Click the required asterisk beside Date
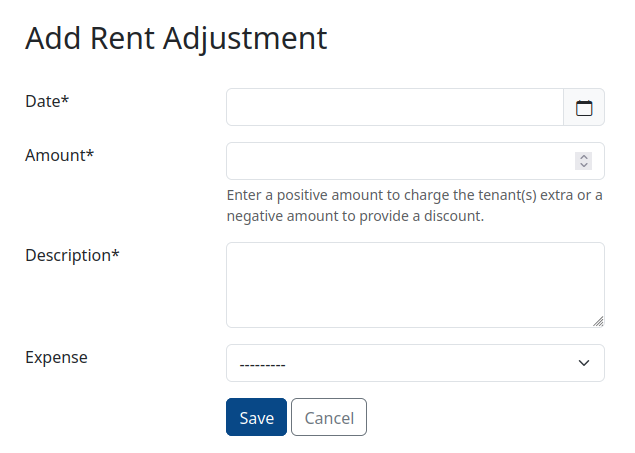The width and height of the screenshot is (635, 453). pyautogui.click(x=65, y=98)
